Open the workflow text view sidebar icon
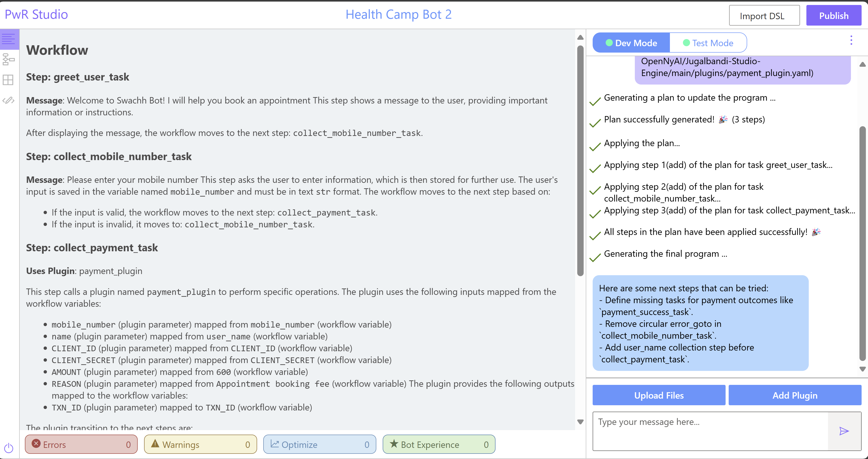The image size is (868, 459). point(9,39)
